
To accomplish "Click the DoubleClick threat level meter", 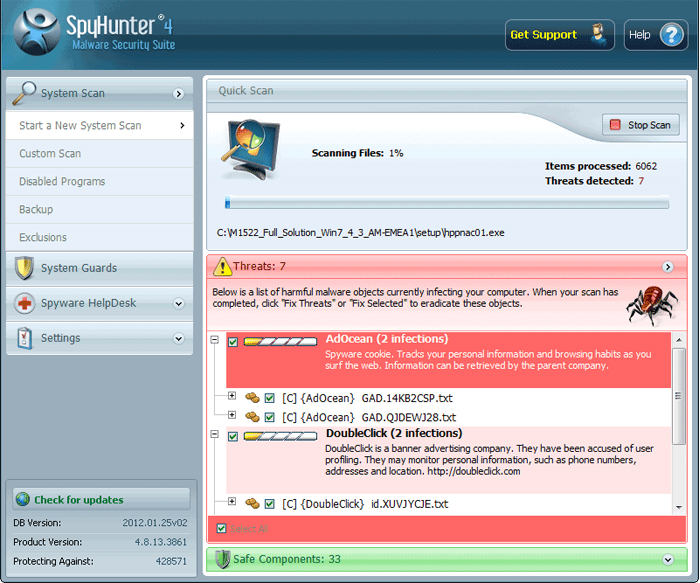I will pyautogui.click(x=280, y=436).
